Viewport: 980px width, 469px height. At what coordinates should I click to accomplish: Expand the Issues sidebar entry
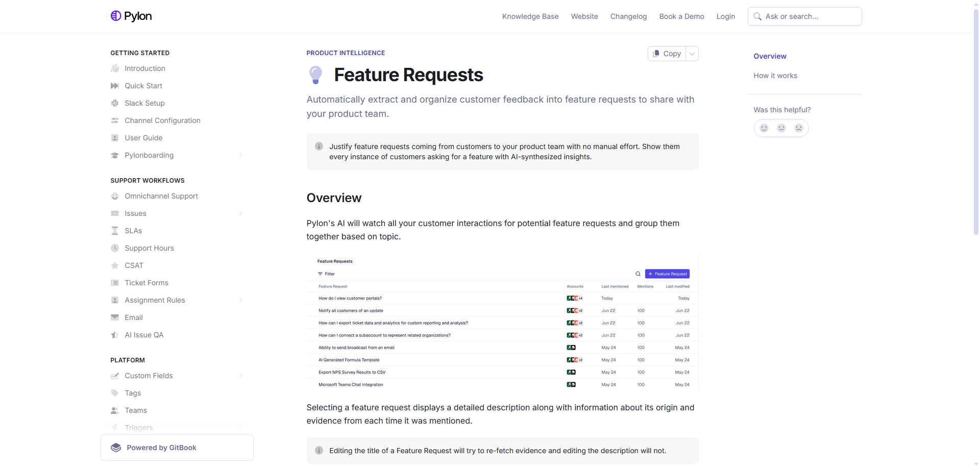(x=241, y=213)
